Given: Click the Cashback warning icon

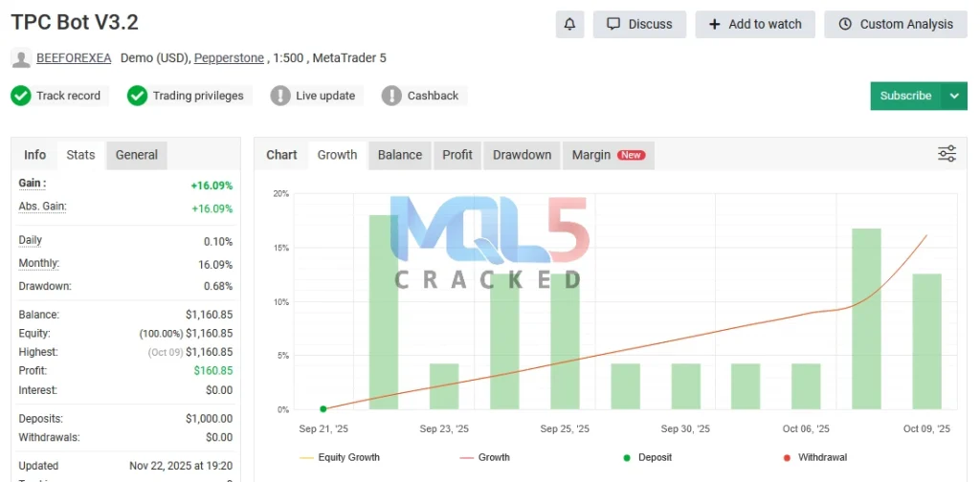Looking at the screenshot, I should click(391, 96).
